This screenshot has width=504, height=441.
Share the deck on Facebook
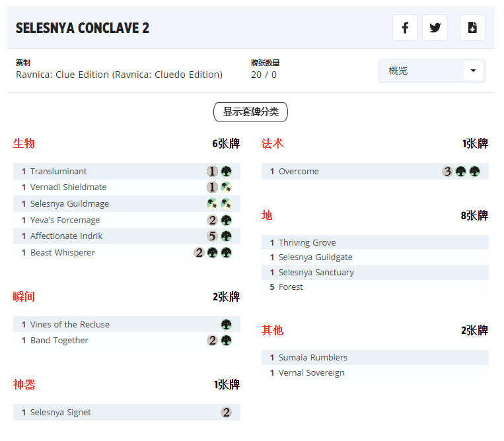tap(405, 28)
